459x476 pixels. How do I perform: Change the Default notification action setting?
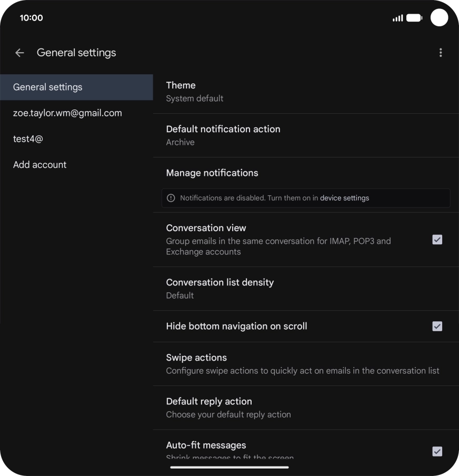point(305,135)
